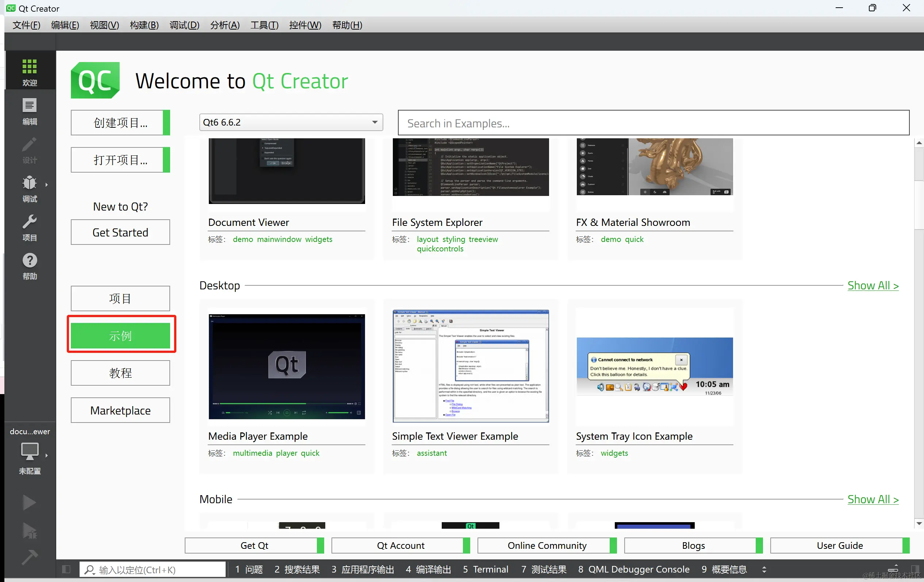Click the examples list scroll-down arrow
Screen dimensions: 924x582
click(919, 523)
